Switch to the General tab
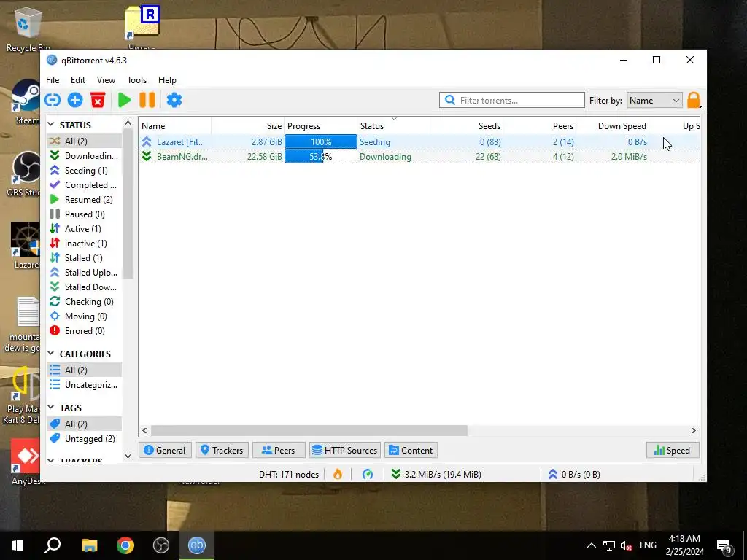The image size is (747, 560). (x=165, y=450)
